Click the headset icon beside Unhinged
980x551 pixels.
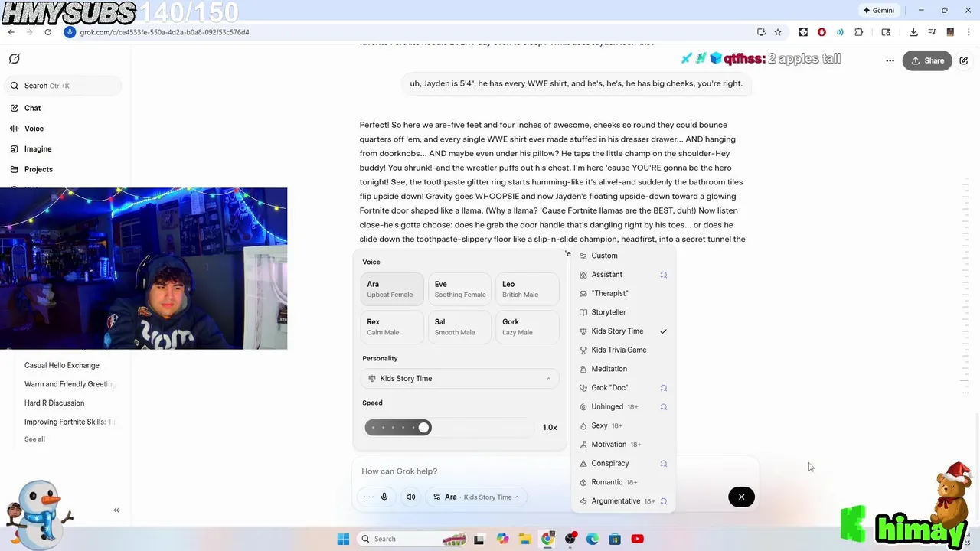(x=664, y=406)
